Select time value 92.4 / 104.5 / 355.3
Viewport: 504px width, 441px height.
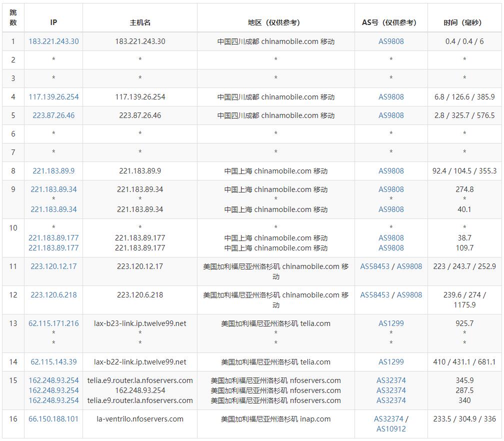464,171
